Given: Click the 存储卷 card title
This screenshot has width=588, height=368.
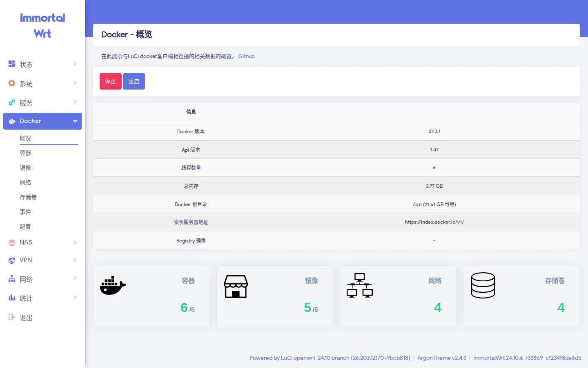Looking at the screenshot, I should (x=555, y=280).
